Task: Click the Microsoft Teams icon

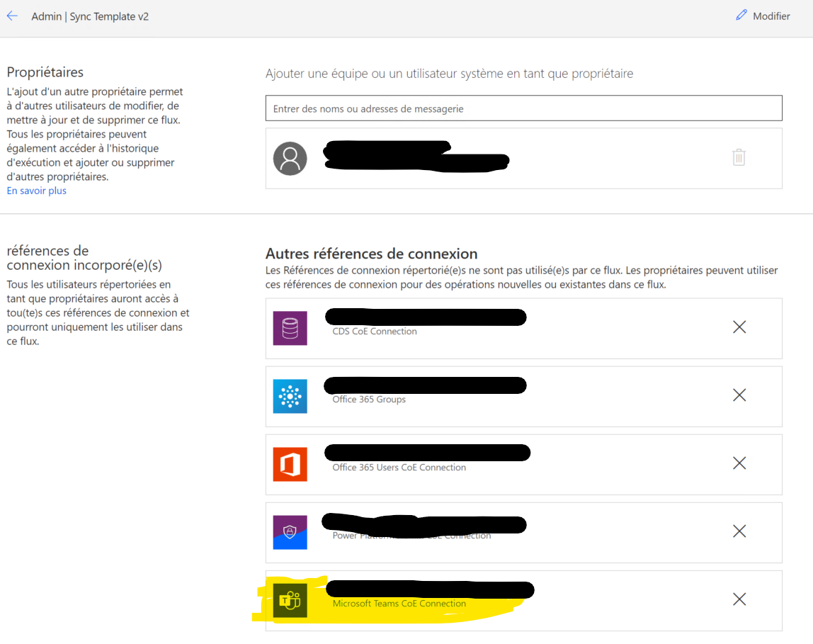Action: tap(290, 601)
